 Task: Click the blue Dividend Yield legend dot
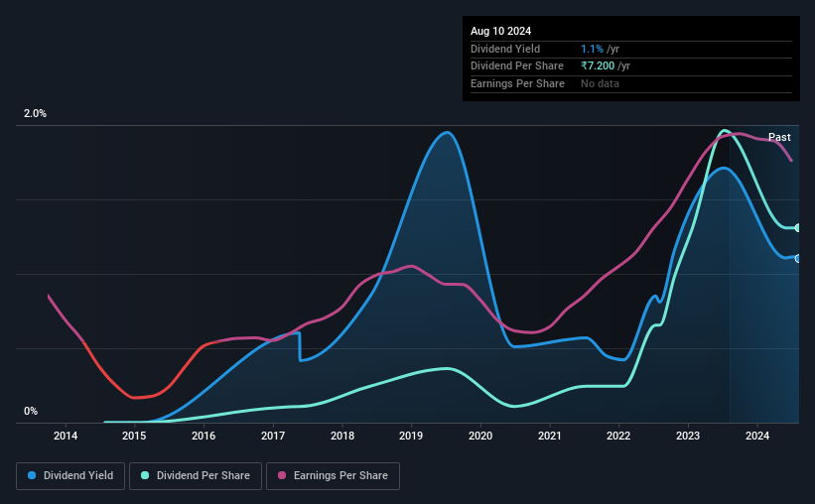click(x=32, y=475)
